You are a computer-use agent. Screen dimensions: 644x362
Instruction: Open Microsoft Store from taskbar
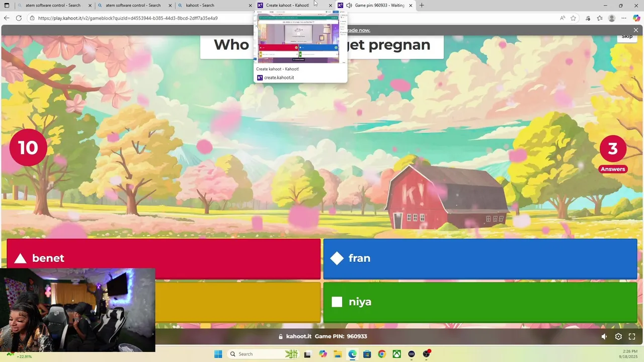(x=367, y=354)
